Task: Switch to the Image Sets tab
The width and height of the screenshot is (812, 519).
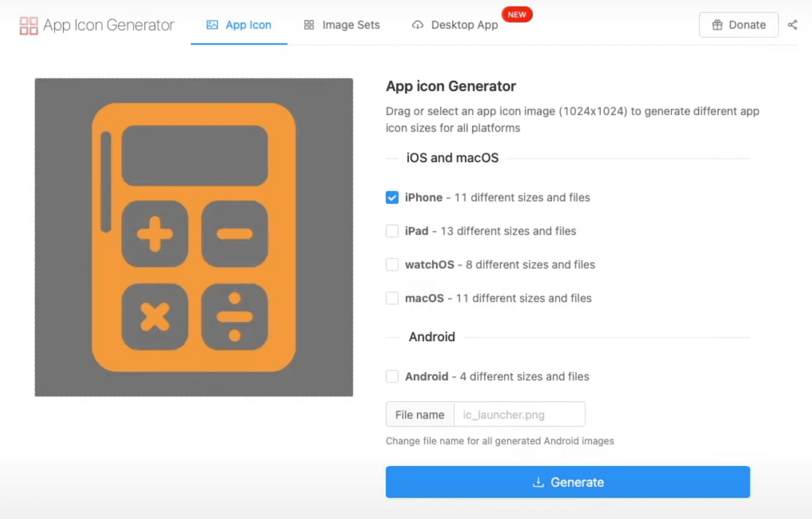Action: coord(351,25)
